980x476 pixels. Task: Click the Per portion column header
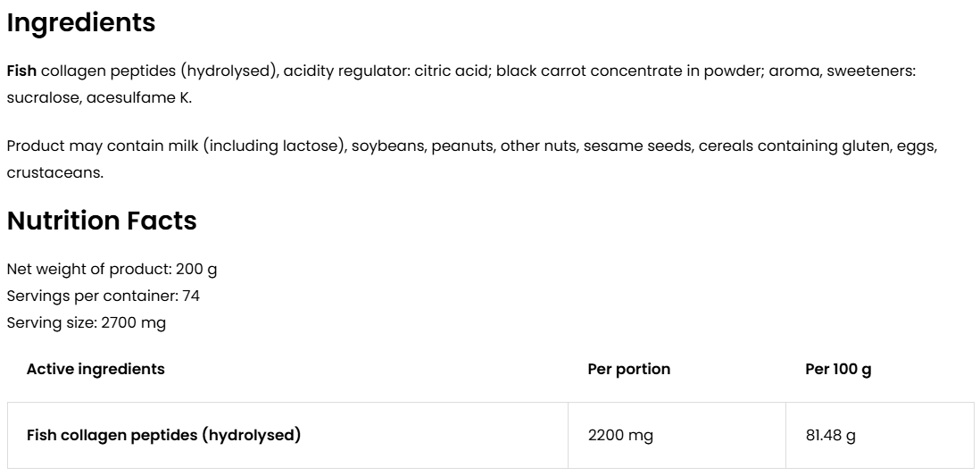pyautogui.click(x=628, y=370)
